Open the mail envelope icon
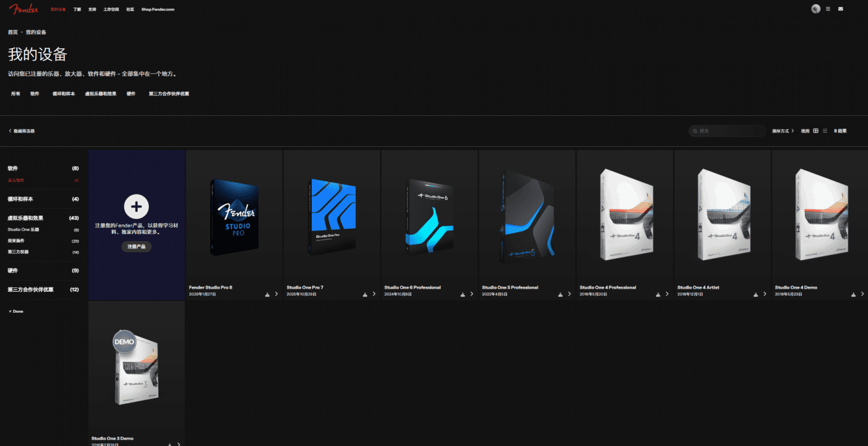The image size is (868, 446). (x=840, y=9)
